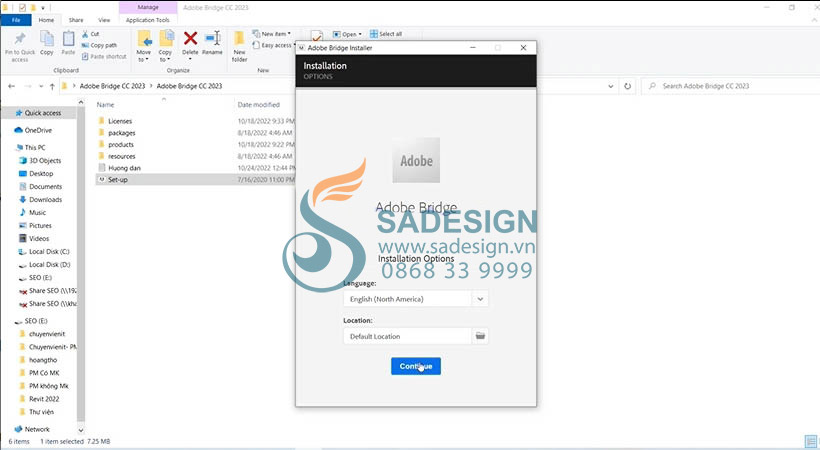Viewport: 820px width, 450px height.
Task: Open the New item dropdown
Action: click(x=272, y=34)
